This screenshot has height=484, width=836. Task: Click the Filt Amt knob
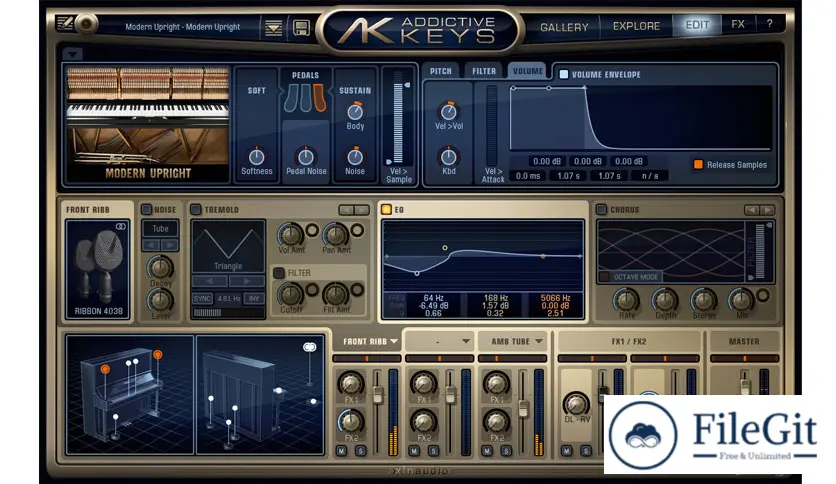(335, 295)
